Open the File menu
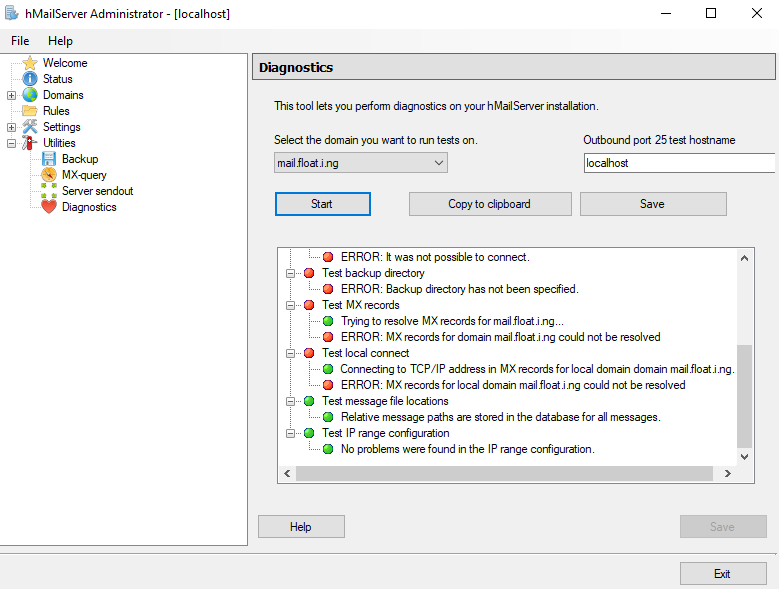The width and height of the screenshot is (779, 589). pos(20,41)
